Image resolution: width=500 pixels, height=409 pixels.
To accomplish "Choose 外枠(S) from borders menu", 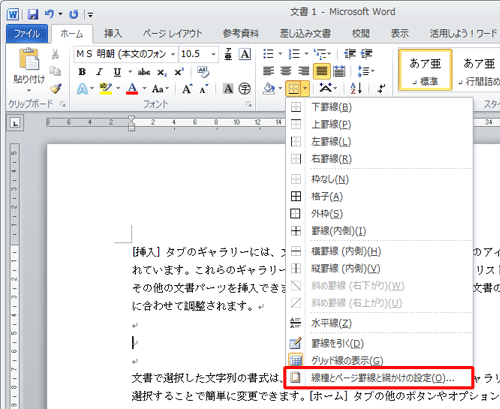I will [379, 214].
